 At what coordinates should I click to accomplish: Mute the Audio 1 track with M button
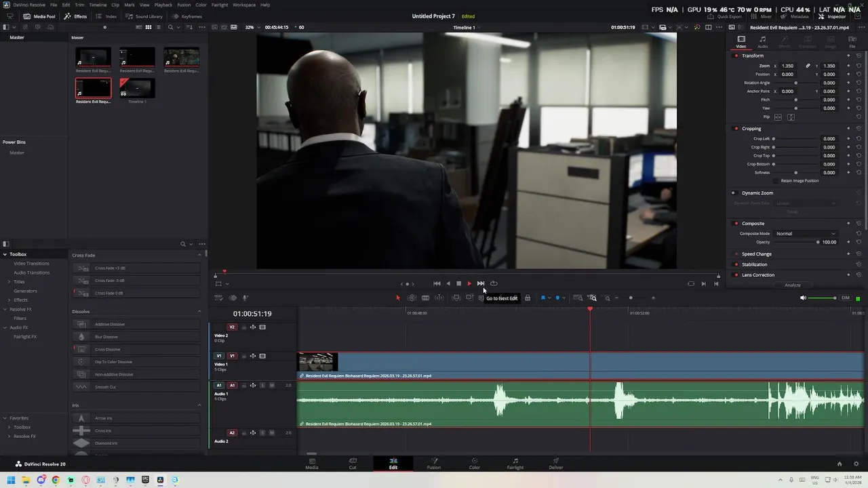click(x=272, y=385)
